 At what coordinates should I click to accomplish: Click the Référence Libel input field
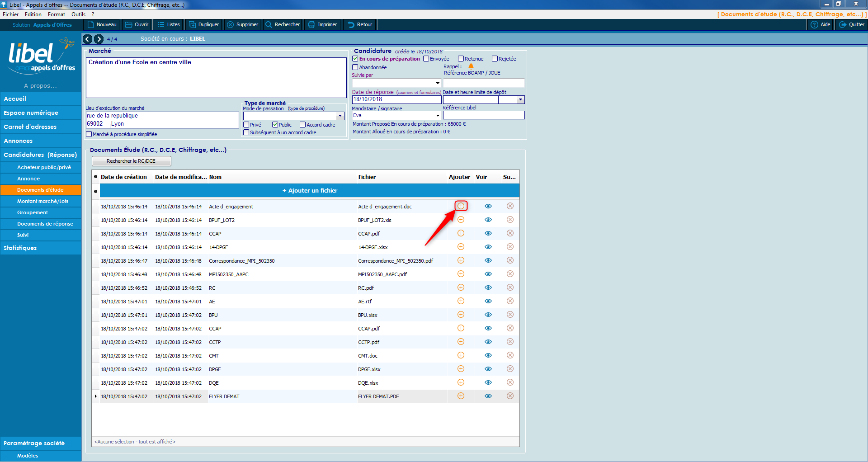click(x=484, y=115)
